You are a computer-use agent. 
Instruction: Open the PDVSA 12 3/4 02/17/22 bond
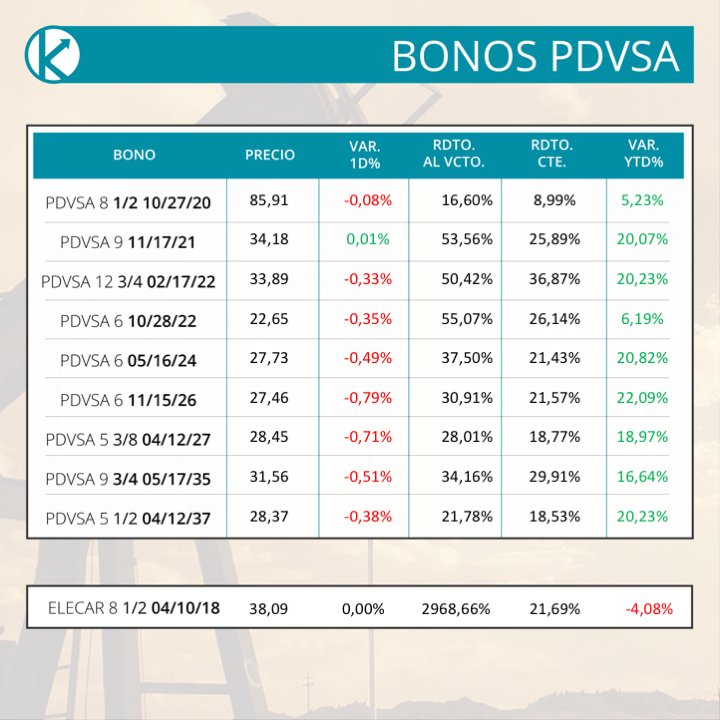[128, 281]
